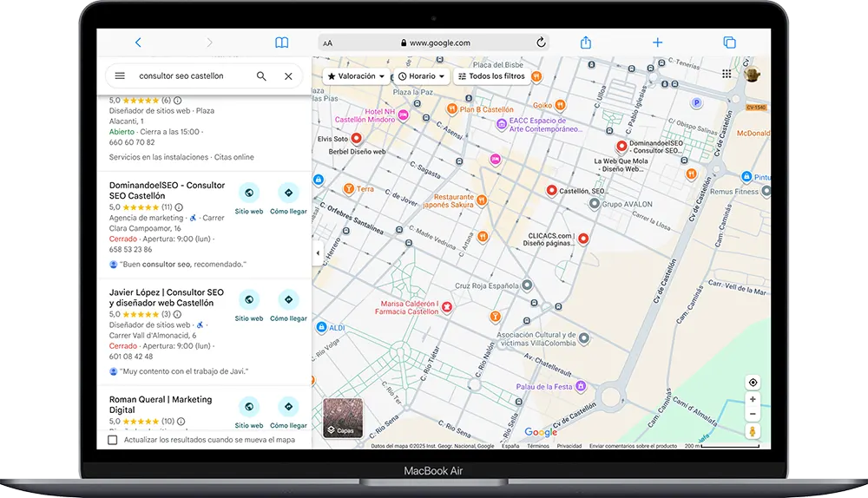Click the Safari share icon
The height and width of the screenshot is (498, 868).
(x=586, y=43)
